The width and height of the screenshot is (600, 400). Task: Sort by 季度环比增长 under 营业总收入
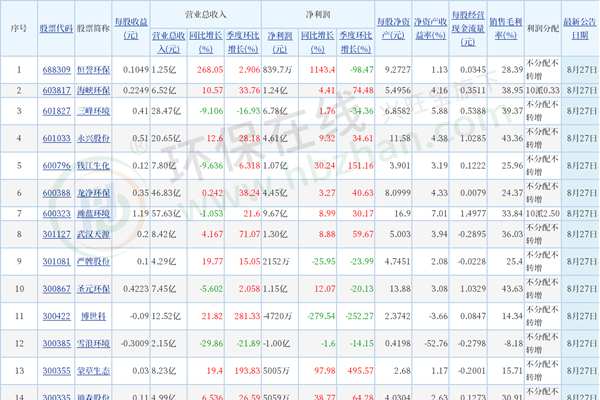[x=243, y=42]
